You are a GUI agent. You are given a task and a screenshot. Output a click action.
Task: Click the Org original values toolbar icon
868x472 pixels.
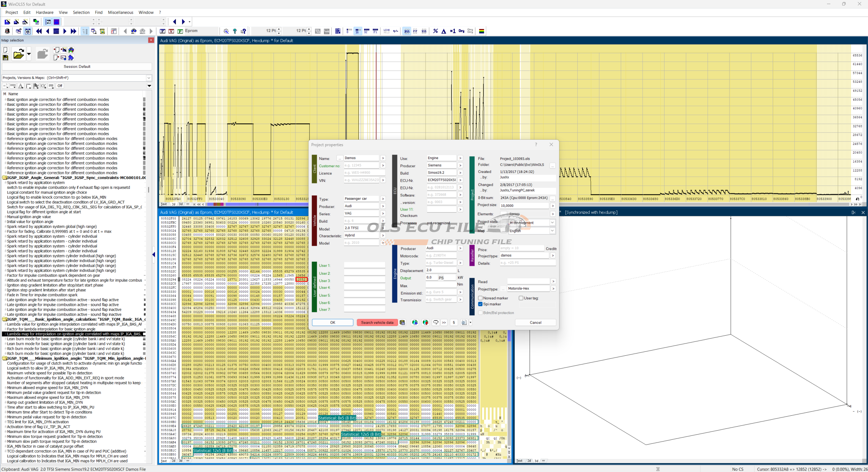tap(461, 31)
